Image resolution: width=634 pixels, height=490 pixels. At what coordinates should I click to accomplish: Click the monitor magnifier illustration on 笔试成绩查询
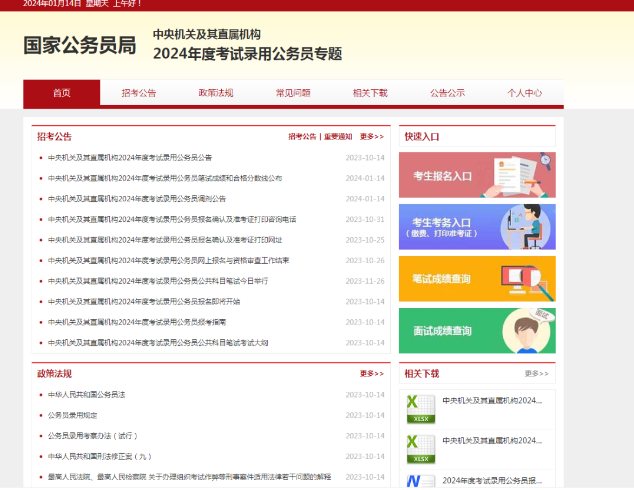[x=527, y=282]
